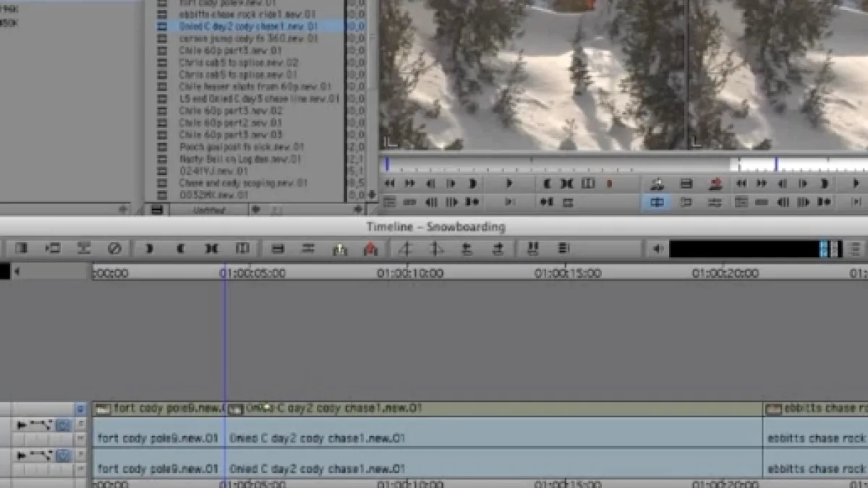Click the speaker icon beside the audio meter

tap(658, 249)
